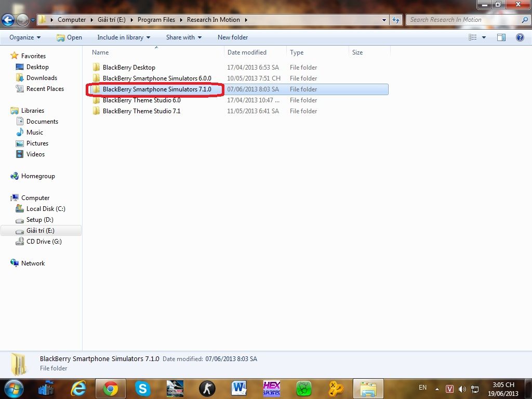Image resolution: width=532 pixels, height=399 pixels.
Task: Click the search magnifier icon
Action: point(525,20)
